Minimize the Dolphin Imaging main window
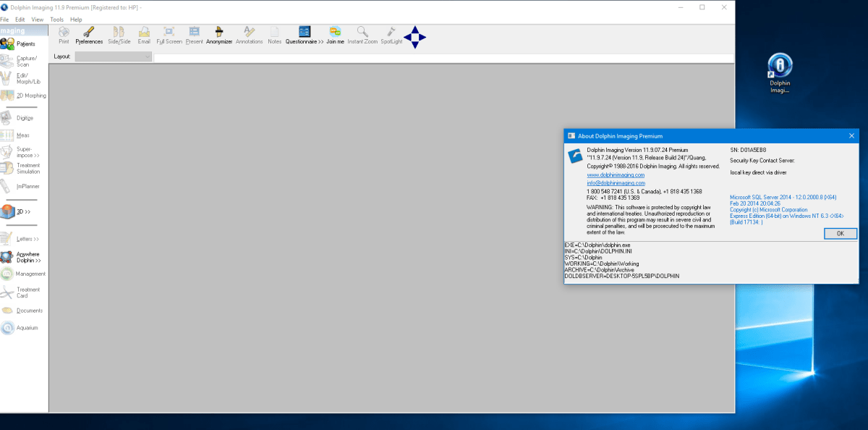868x430 pixels. [x=680, y=7]
